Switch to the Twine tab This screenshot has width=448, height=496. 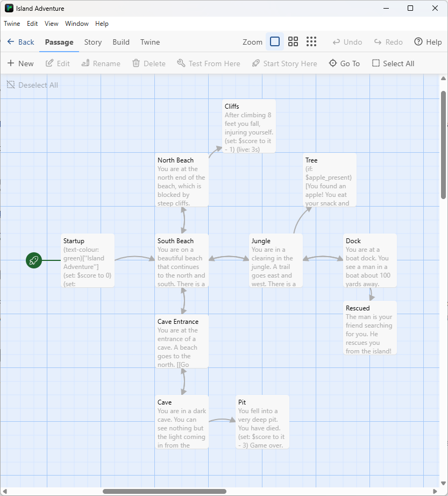click(x=150, y=42)
